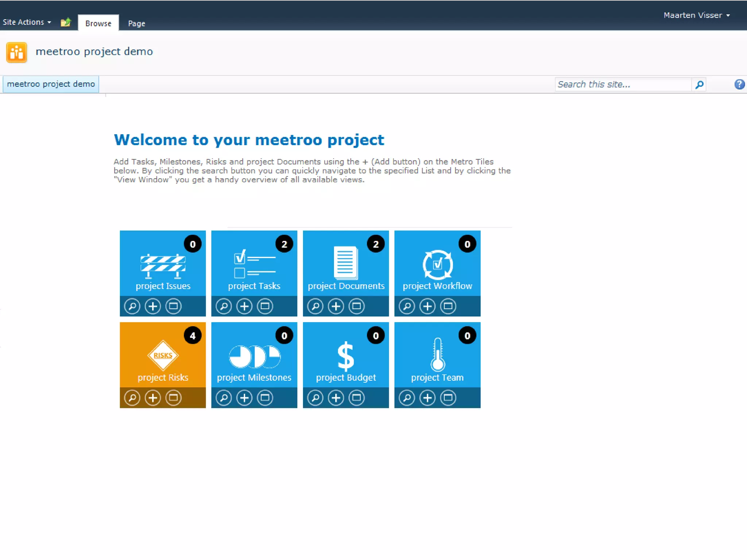Add new item on project Risks tile
747x560 pixels.
pyautogui.click(x=153, y=398)
